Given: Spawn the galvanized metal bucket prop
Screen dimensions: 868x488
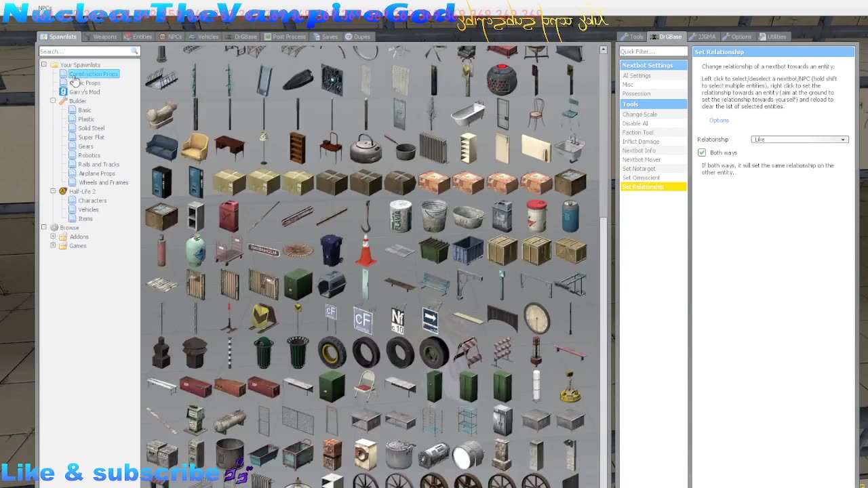Looking at the screenshot, I should tap(434, 216).
